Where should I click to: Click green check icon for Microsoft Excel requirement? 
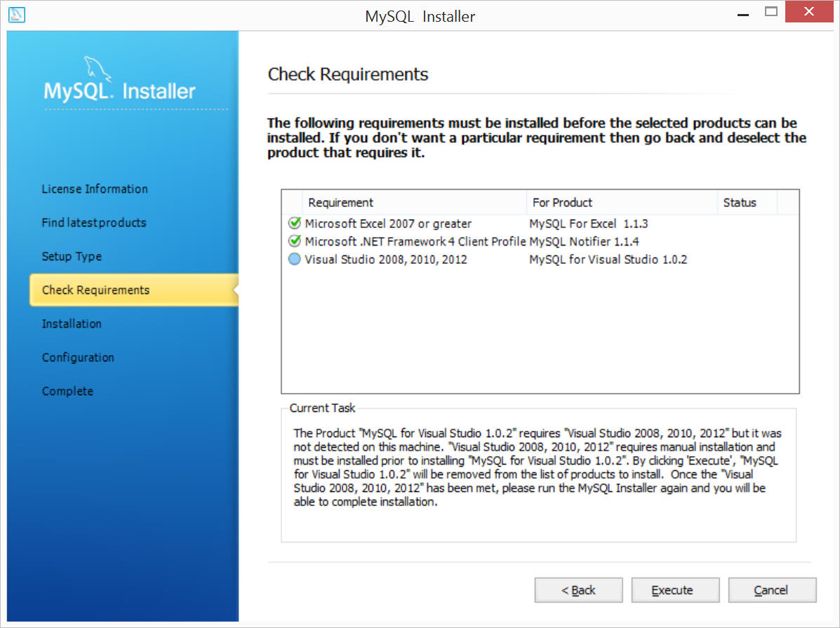coord(294,223)
